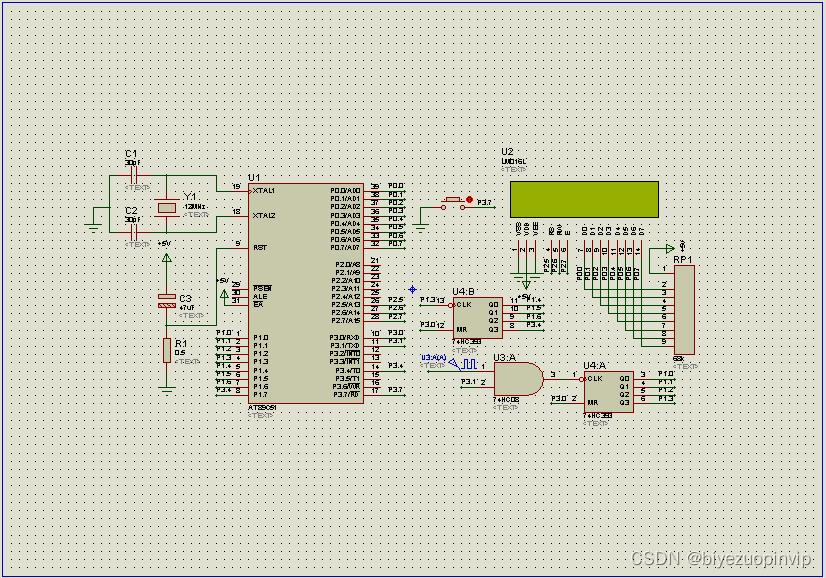Image resolution: width=826 pixels, height=578 pixels.
Task: Click the R1 resistor symbol
Action: [167, 350]
